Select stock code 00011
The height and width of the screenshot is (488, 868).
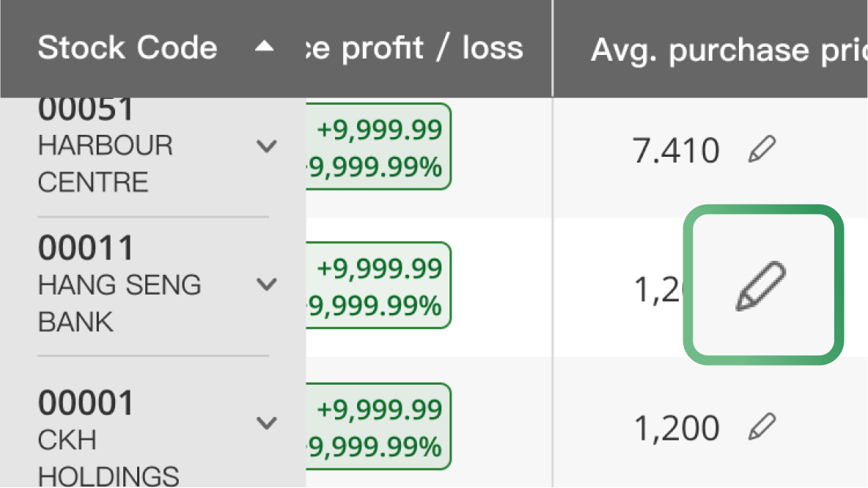(x=87, y=248)
